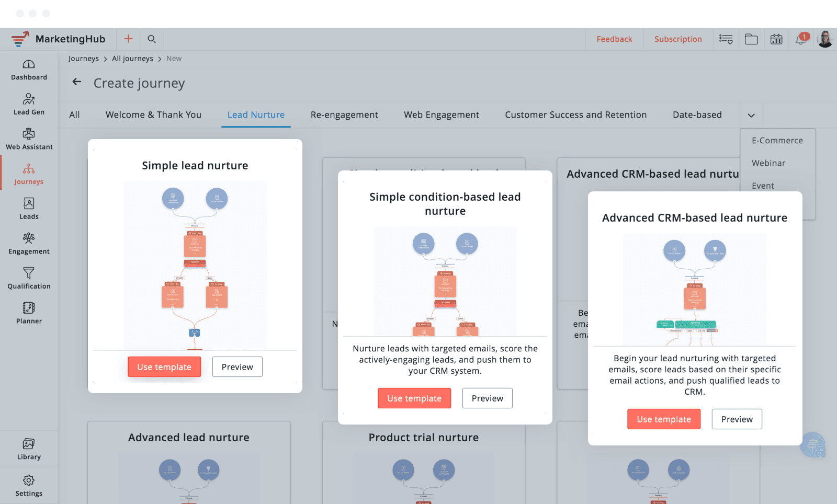Switch to the Re-engagement tab
The image size is (837, 504).
[344, 115]
